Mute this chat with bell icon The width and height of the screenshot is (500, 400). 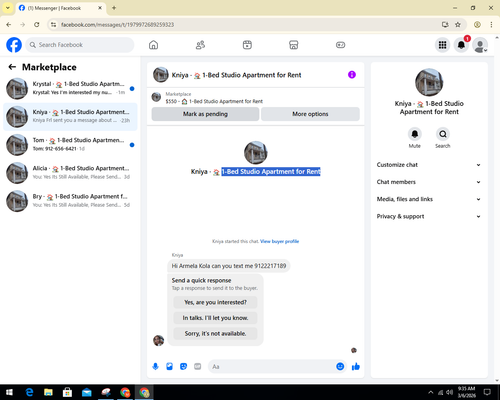pyautogui.click(x=415, y=134)
